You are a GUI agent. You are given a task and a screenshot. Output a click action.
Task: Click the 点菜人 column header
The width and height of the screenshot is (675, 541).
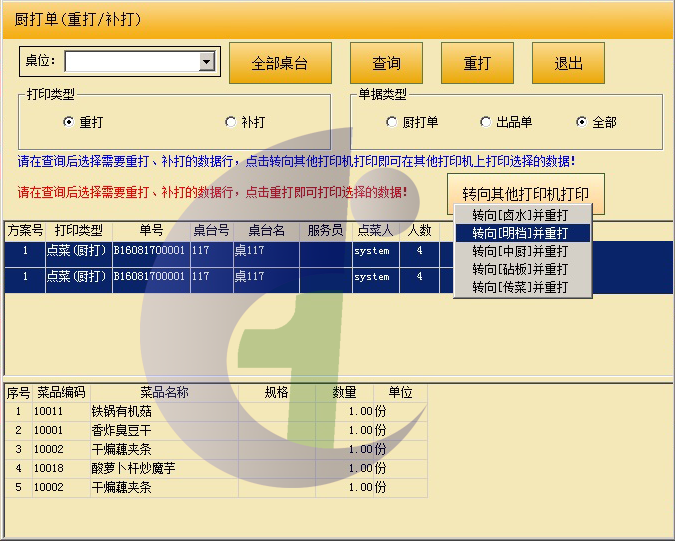point(375,231)
